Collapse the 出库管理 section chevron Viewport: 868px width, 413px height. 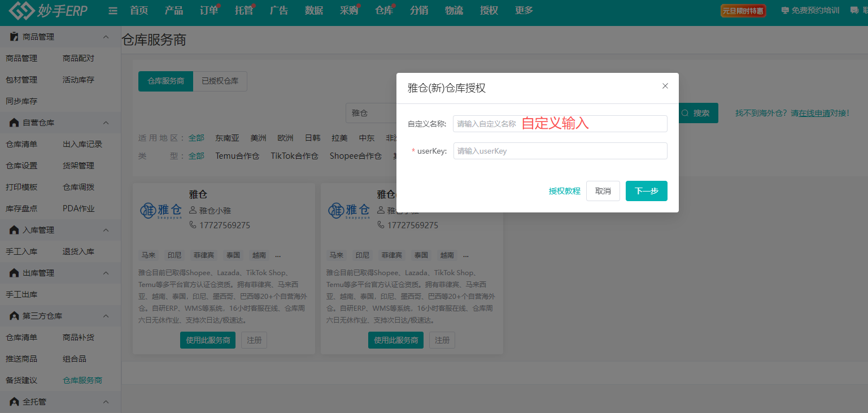point(106,273)
